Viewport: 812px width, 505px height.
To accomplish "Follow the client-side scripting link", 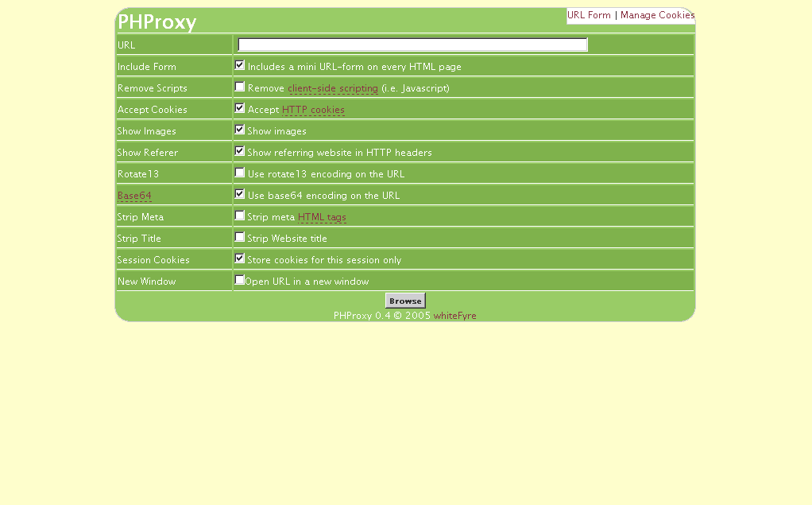I will click(333, 88).
